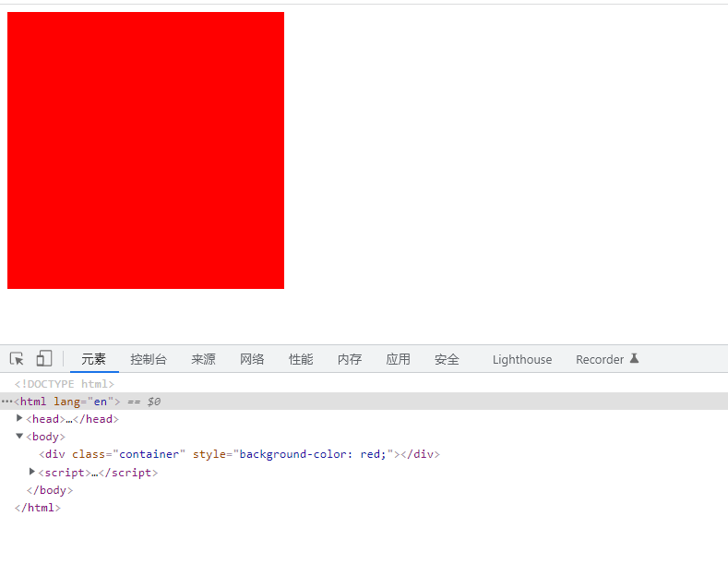Switch to the 元素 tab
The width and height of the screenshot is (728, 564).
(94, 359)
